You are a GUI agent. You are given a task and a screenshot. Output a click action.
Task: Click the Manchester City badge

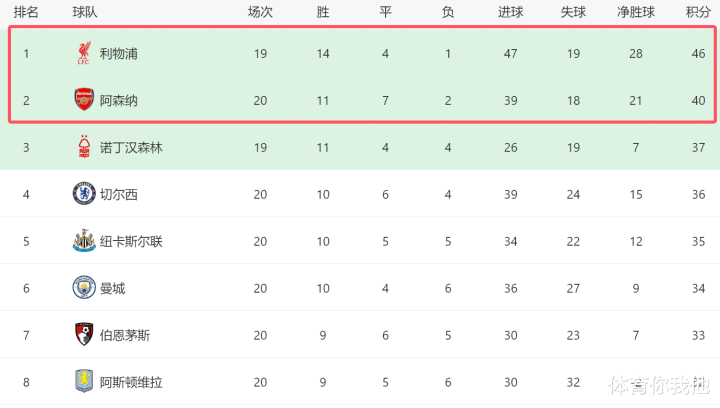click(84, 288)
